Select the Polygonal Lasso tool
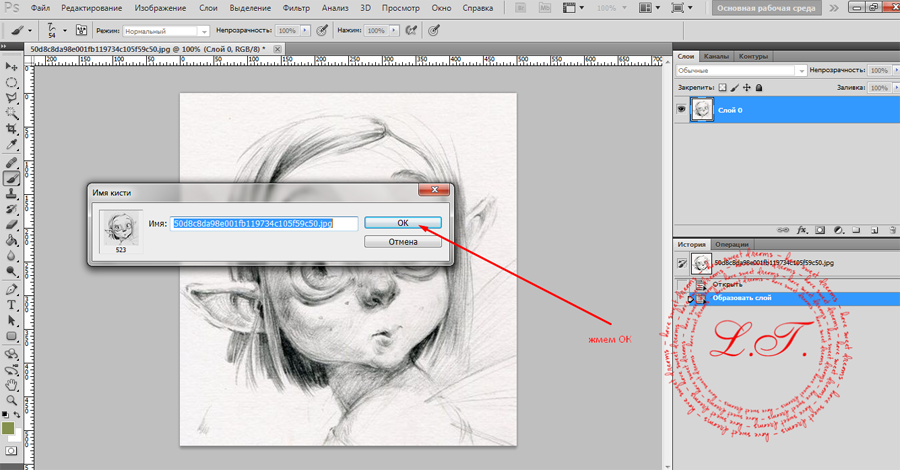Viewport: 900px width, 470px height. (x=11, y=98)
